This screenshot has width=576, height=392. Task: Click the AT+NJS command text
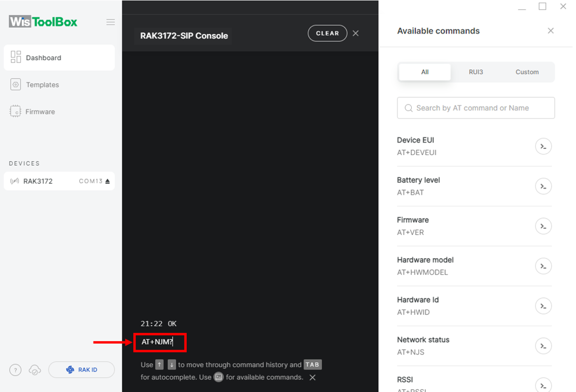click(411, 352)
